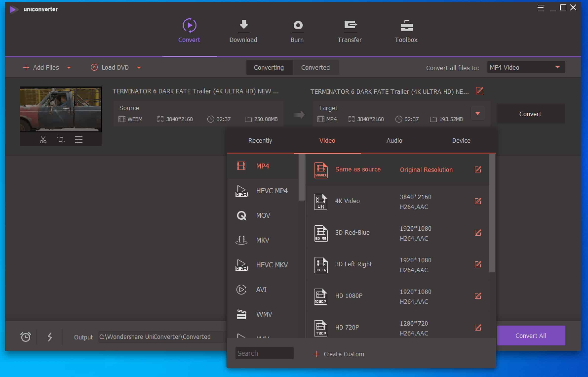Screen dimensions: 588x377
Task: Click the AVI play-circle format icon
Action: pyautogui.click(x=241, y=290)
